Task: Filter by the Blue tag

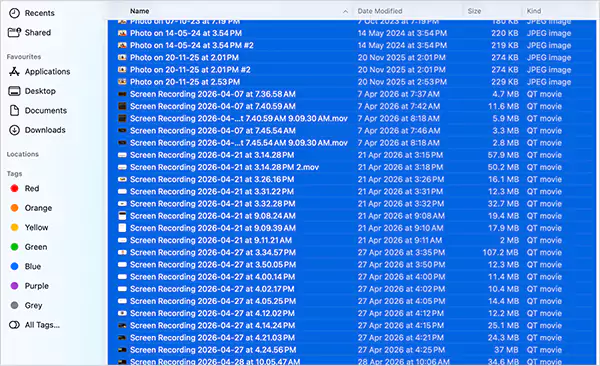Action: (x=26, y=266)
